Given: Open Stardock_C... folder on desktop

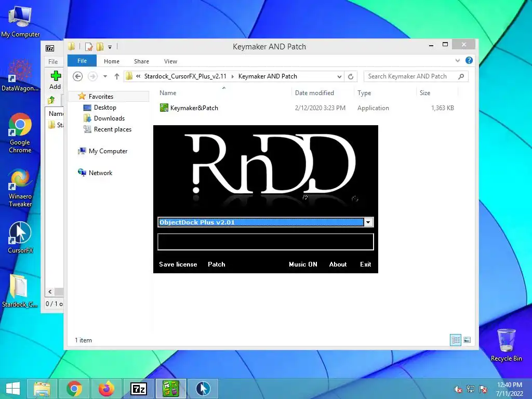Looking at the screenshot, I should click(x=19, y=291).
